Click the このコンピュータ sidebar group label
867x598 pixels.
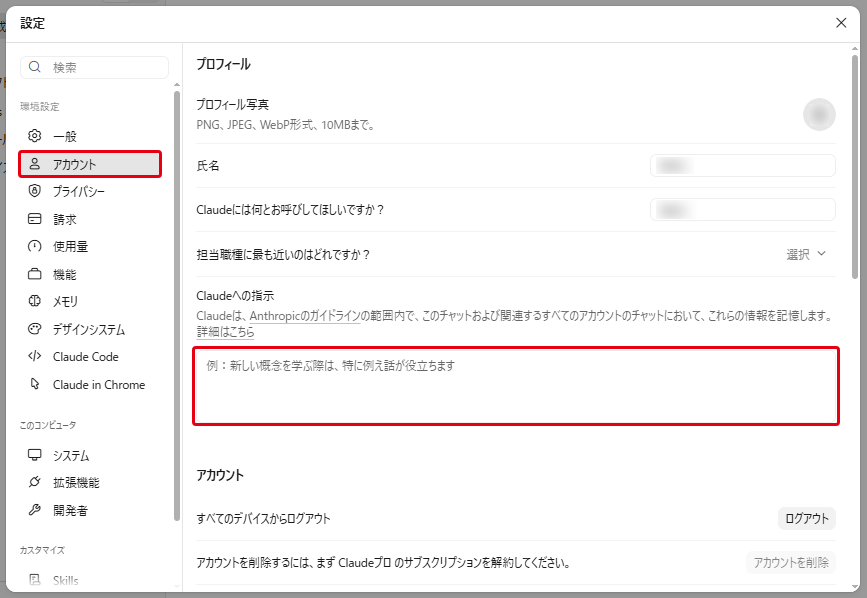tap(48, 425)
